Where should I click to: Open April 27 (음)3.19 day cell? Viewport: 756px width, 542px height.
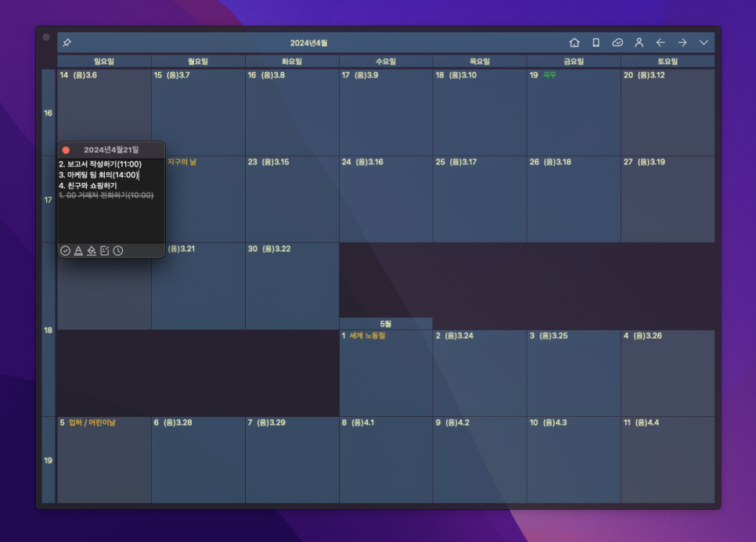[668, 199]
